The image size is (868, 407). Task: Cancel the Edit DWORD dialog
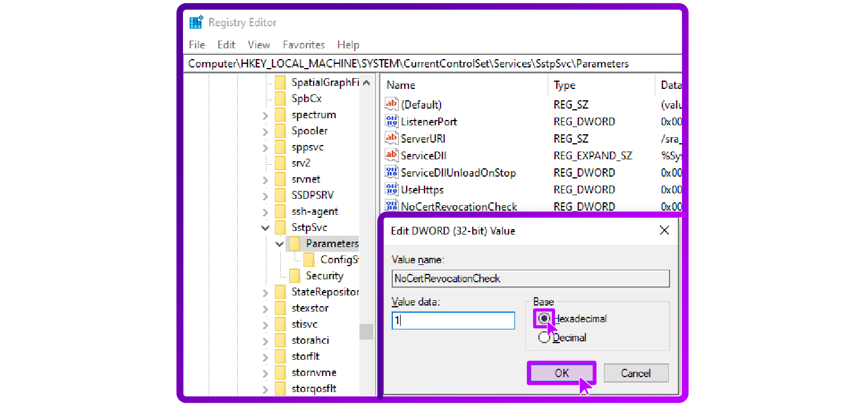635,373
